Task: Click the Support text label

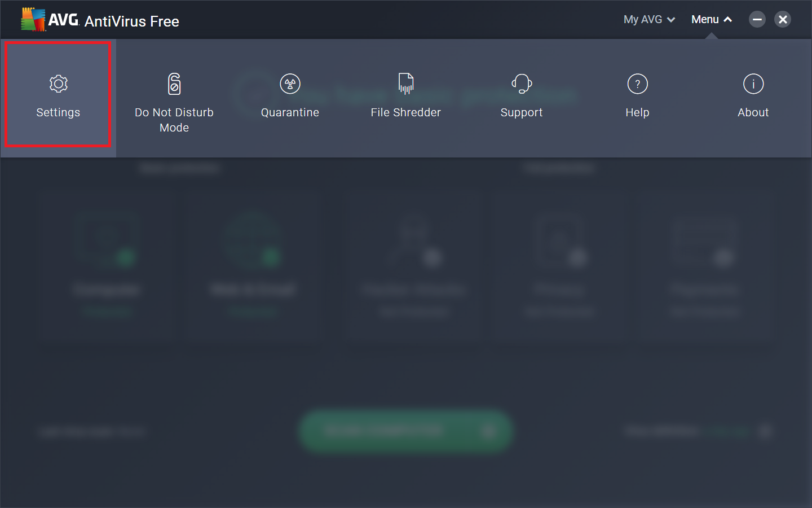Action: click(522, 112)
